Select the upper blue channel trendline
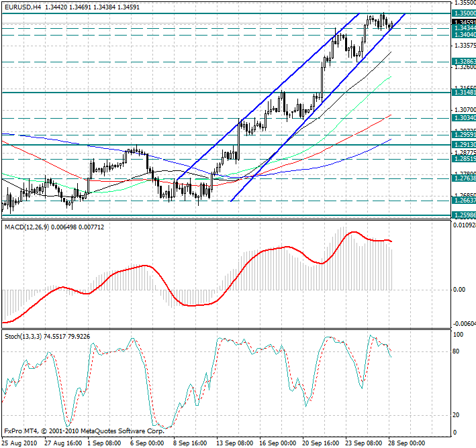Screen dimensions: 476x448 [x=269, y=97]
